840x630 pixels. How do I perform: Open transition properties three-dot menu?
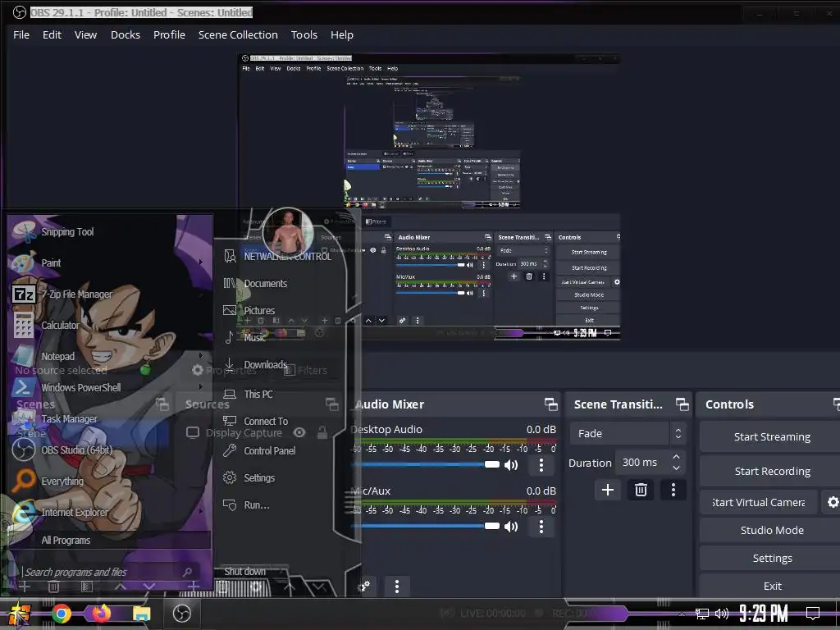tap(673, 490)
